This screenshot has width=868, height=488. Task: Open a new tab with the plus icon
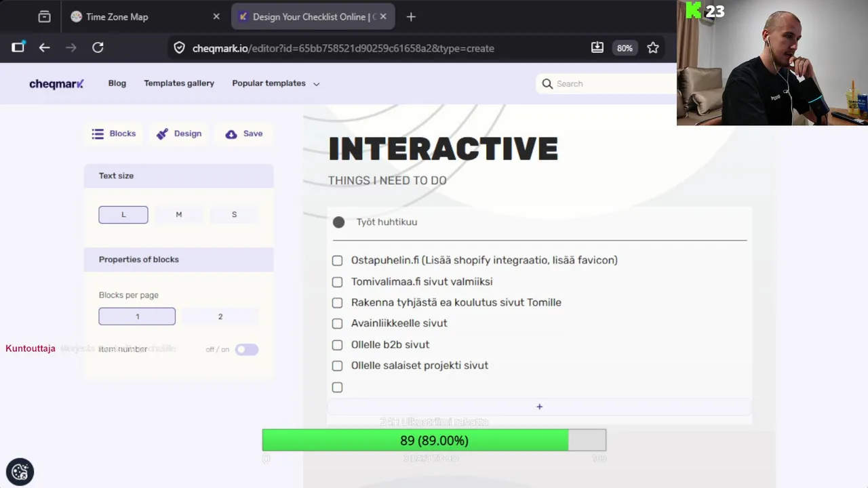(x=411, y=17)
